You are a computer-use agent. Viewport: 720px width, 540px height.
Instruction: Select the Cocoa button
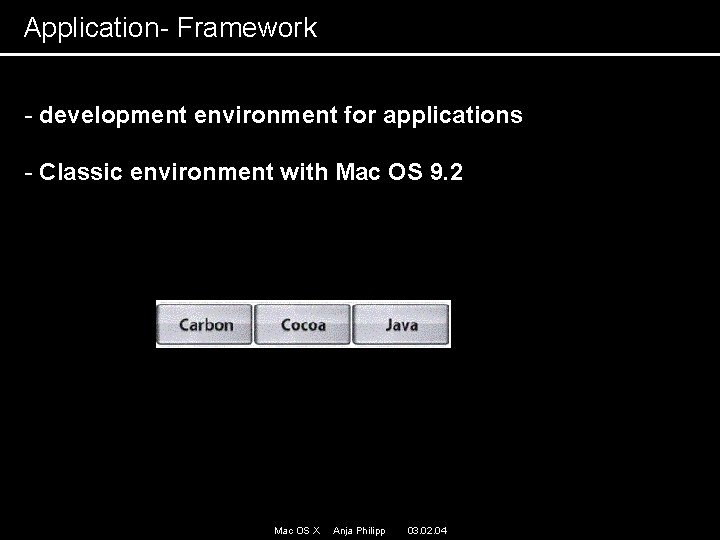point(302,324)
